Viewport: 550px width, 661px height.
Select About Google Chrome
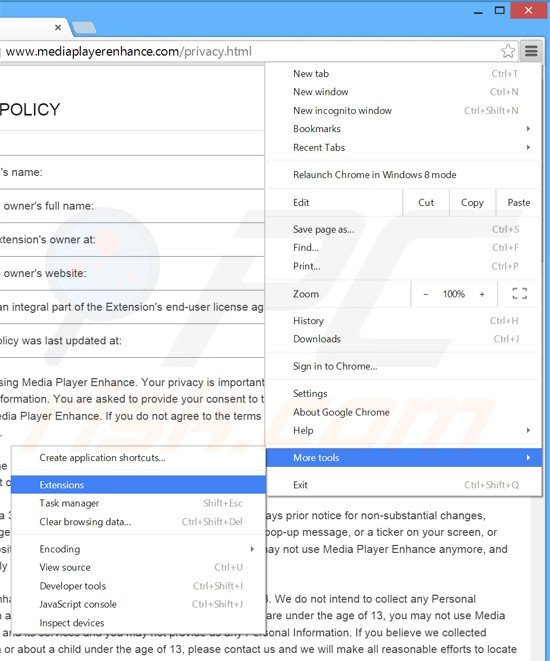[404, 412]
